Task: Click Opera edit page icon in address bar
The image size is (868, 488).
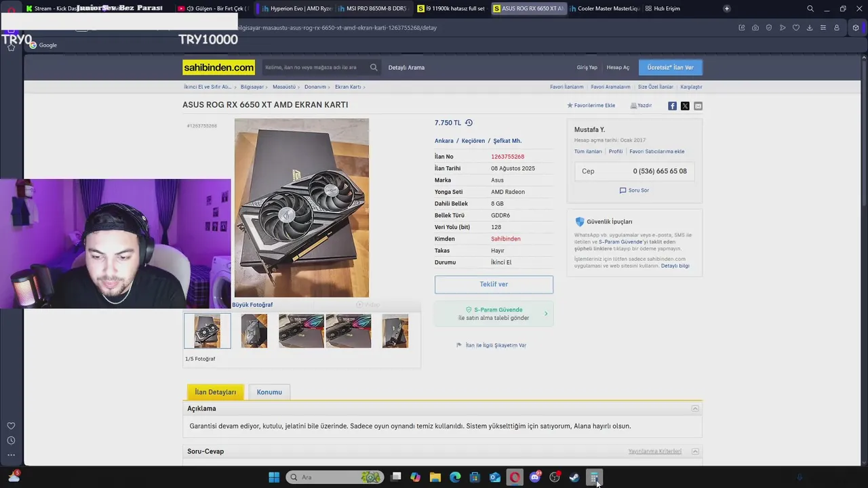Action: [742, 28]
